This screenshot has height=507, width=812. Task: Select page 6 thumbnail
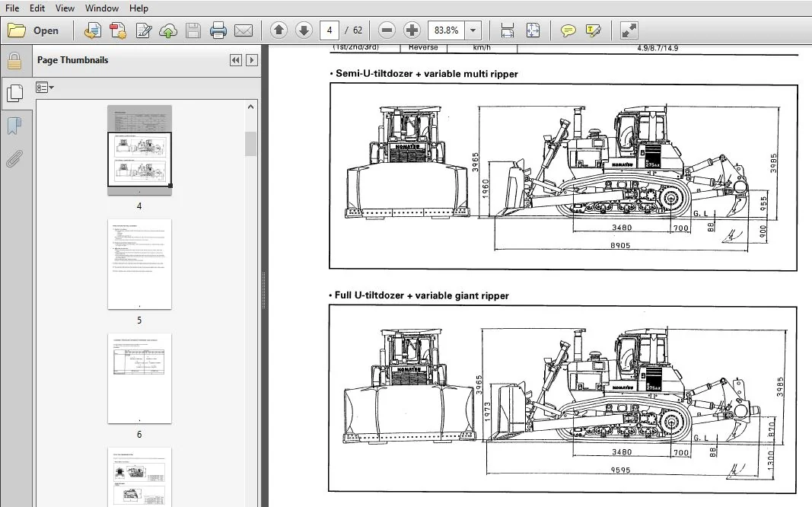click(x=139, y=378)
